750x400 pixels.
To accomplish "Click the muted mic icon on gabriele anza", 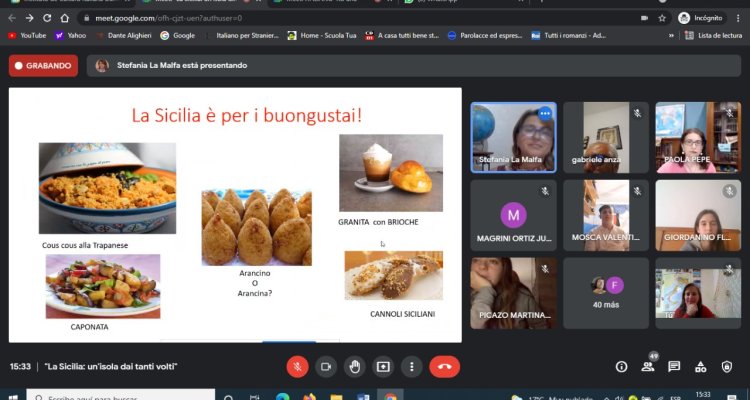I will 637,113.
